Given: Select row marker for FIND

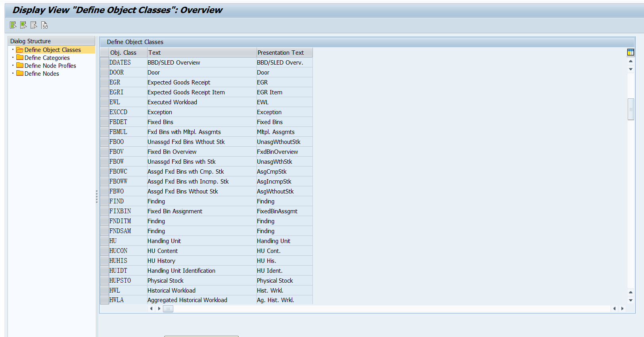Looking at the screenshot, I should pos(104,201).
